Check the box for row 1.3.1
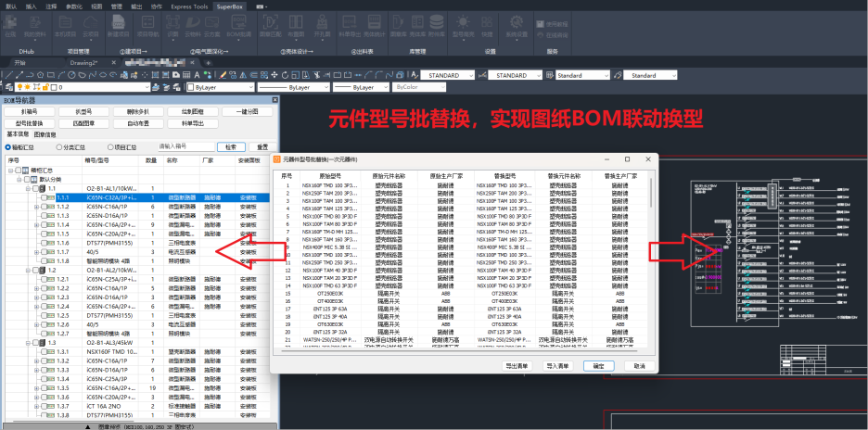This screenshot has width=868, height=430. [45, 351]
